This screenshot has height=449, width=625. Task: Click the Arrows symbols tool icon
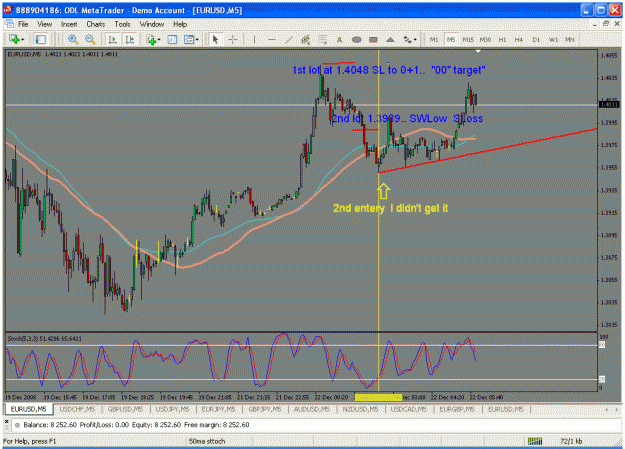407,39
